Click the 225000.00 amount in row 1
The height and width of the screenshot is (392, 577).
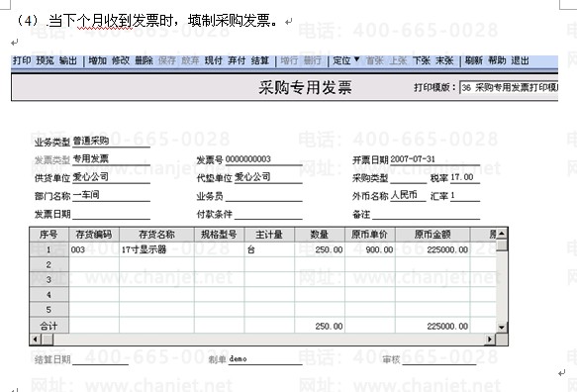(x=433, y=249)
